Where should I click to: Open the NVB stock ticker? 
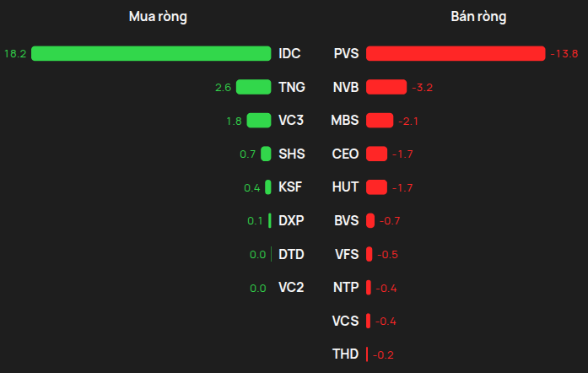coord(346,87)
